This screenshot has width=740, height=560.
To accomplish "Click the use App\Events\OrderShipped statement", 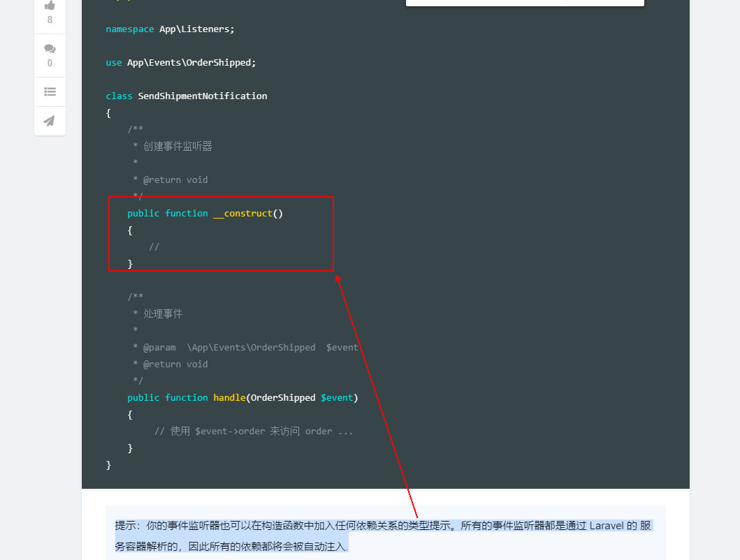I will pyautogui.click(x=181, y=63).
